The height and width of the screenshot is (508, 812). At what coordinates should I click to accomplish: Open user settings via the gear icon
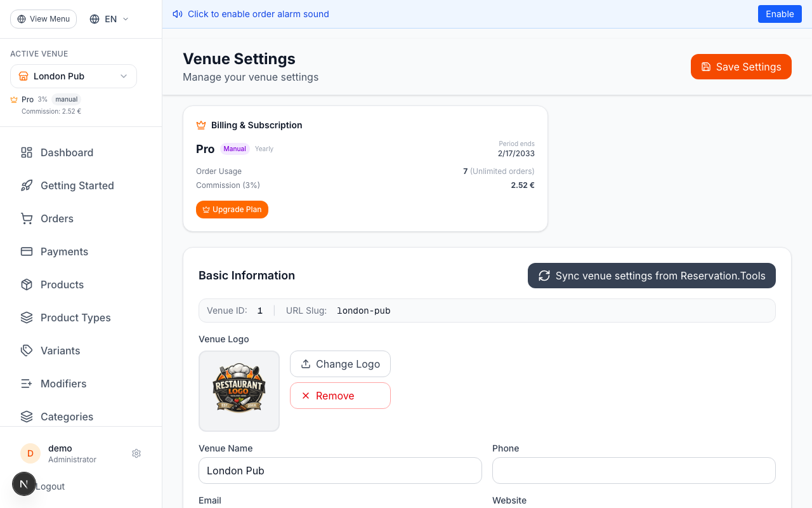136,453
